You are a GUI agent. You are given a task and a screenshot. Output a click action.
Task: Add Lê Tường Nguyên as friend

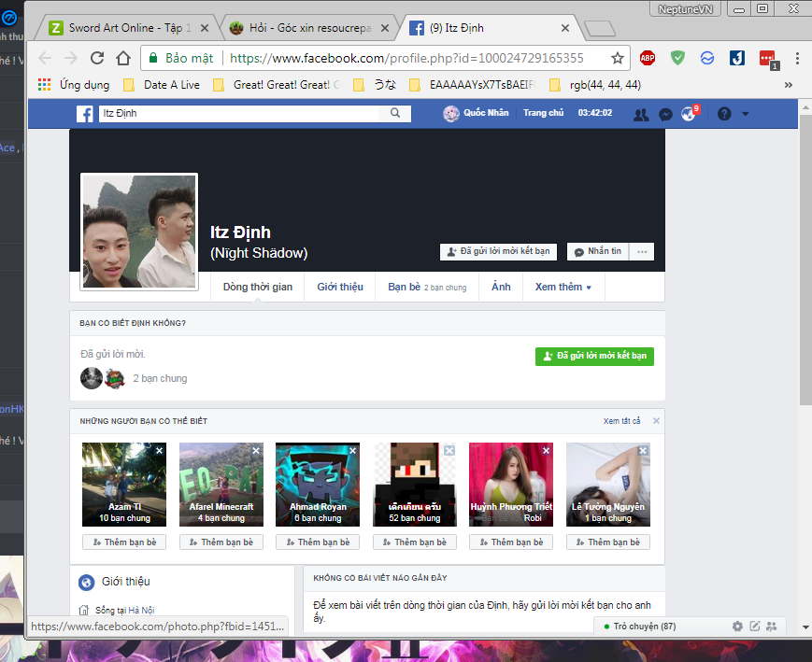[x=608, y=542]
